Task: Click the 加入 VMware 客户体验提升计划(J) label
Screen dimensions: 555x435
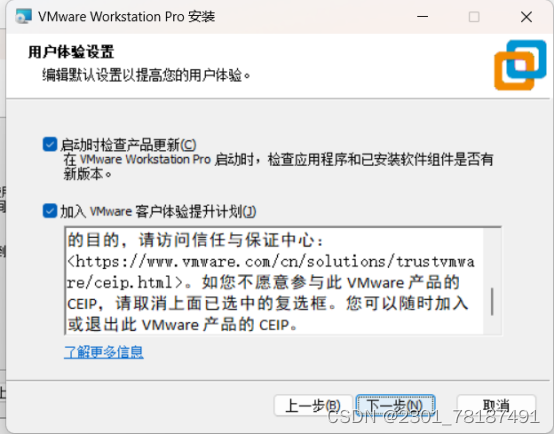Action: click(x=158, y=212)
